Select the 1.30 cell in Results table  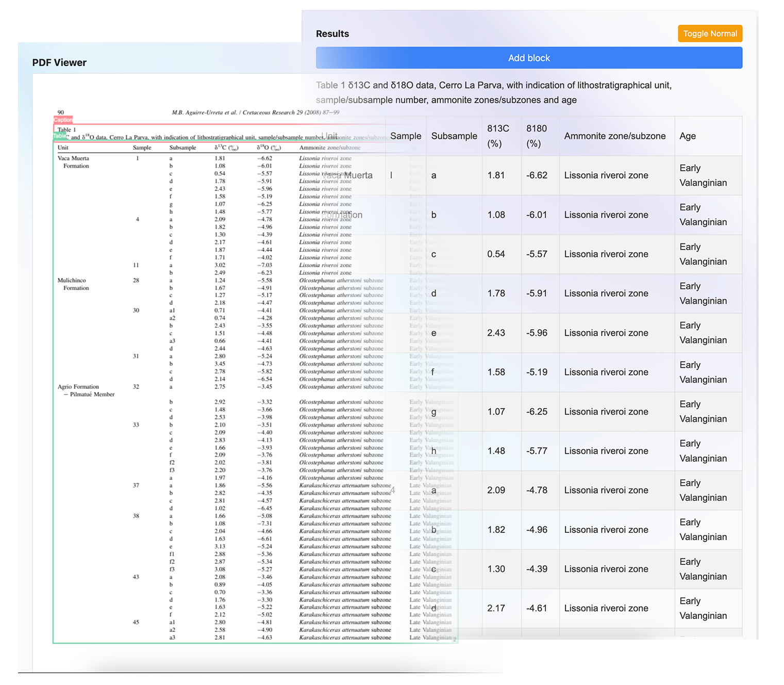click(x=502, y=569)
